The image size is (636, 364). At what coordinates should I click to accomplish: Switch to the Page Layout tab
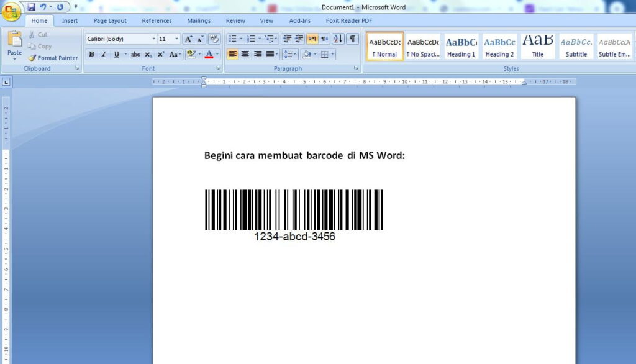pos(110,20)
